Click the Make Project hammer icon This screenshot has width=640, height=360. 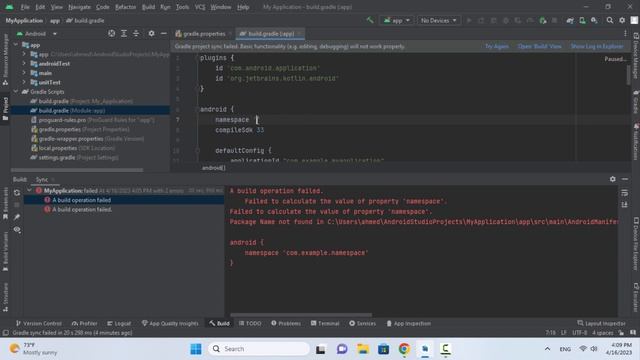[370, 20]
